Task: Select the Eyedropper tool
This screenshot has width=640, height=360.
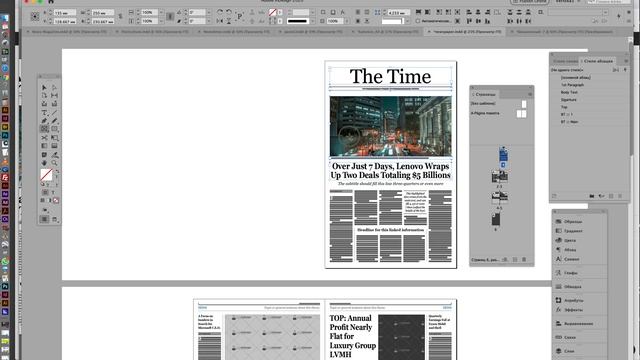Action: pyautogui.click(x=54, y=155)
